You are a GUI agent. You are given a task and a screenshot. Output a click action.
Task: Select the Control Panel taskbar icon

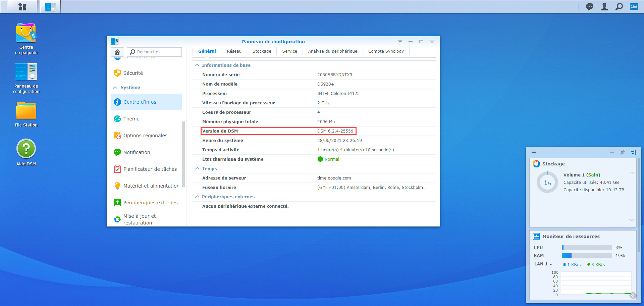[x=50, y=7]
